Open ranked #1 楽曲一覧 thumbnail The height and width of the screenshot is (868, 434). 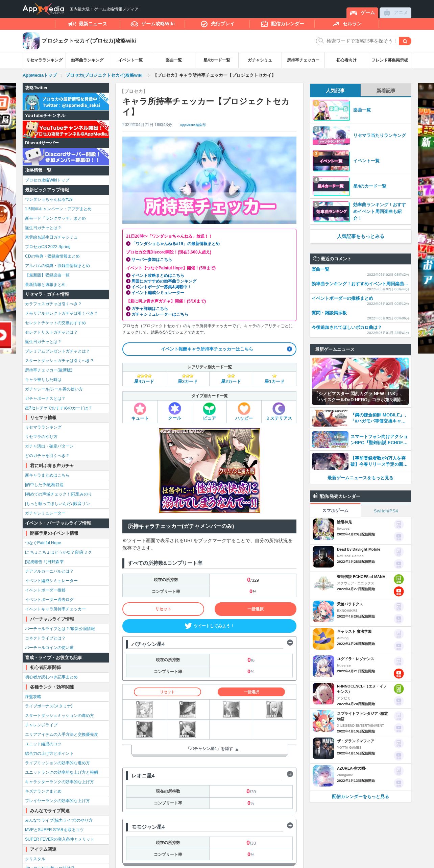pyautogui.click(x=331, y=110)
